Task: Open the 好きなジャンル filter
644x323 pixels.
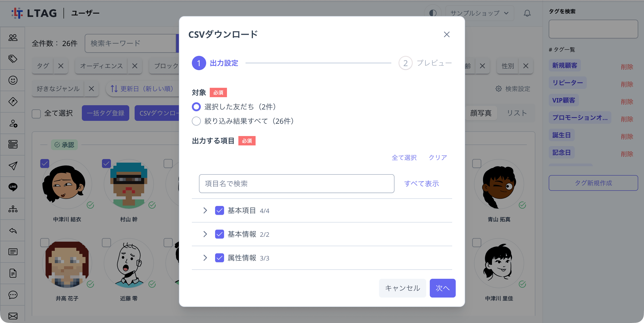Action: click(58, 89)
